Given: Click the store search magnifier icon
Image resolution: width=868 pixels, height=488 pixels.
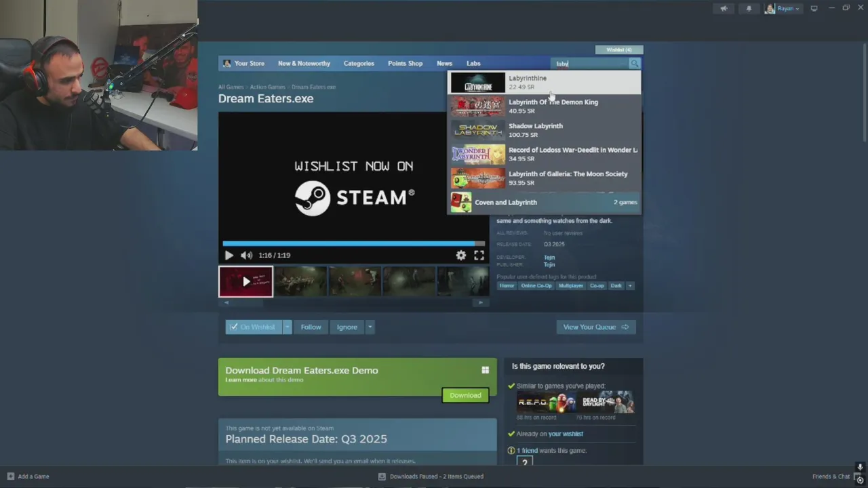Looking at the screenshot, I should (635, 64).
